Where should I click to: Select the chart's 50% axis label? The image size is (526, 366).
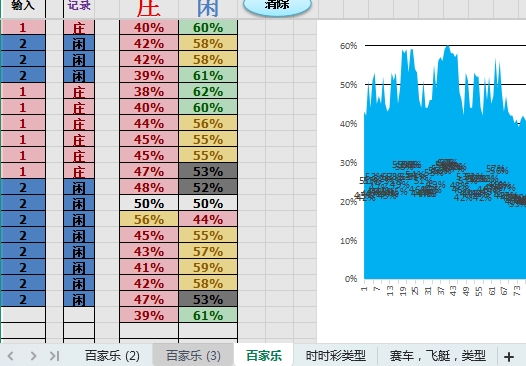[348, 85]
